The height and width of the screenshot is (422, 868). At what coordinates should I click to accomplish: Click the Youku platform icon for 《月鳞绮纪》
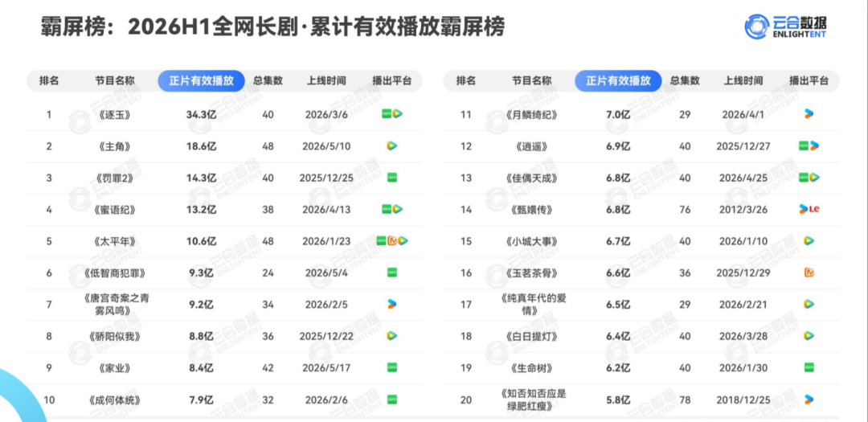point(809,114)
